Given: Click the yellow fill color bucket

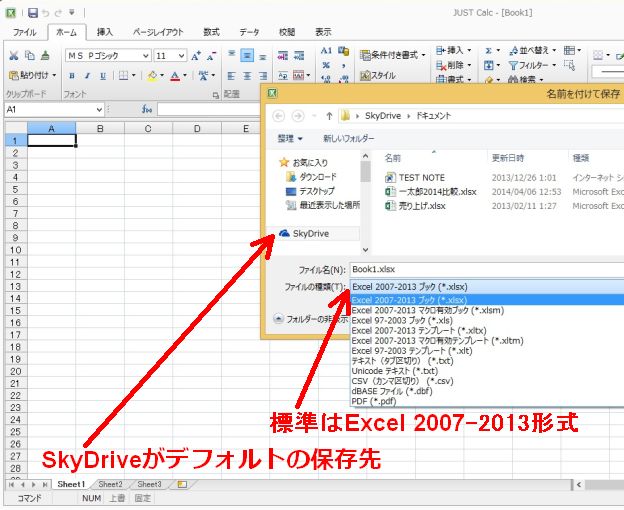Looking at the screenshot, I should tap(152, 76).
